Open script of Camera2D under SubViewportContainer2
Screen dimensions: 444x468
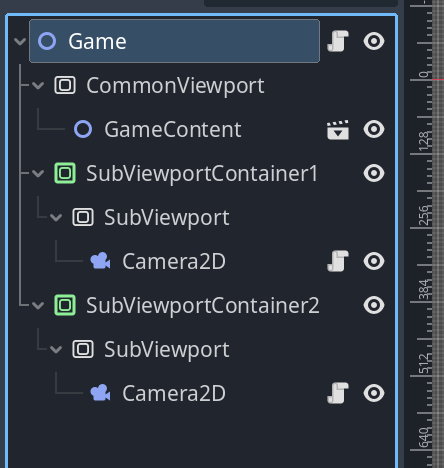pyautogui.click(x=338, y=393)
